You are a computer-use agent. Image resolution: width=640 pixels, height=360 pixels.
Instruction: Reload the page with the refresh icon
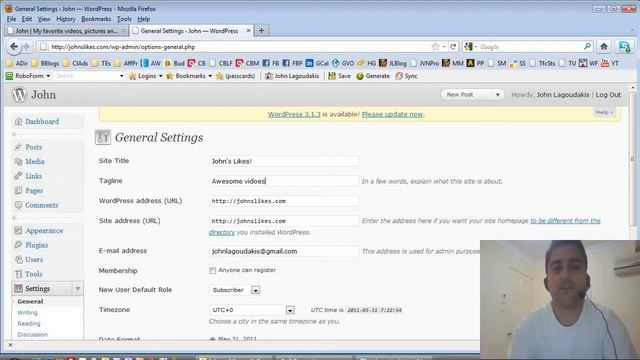pos(453,47)
